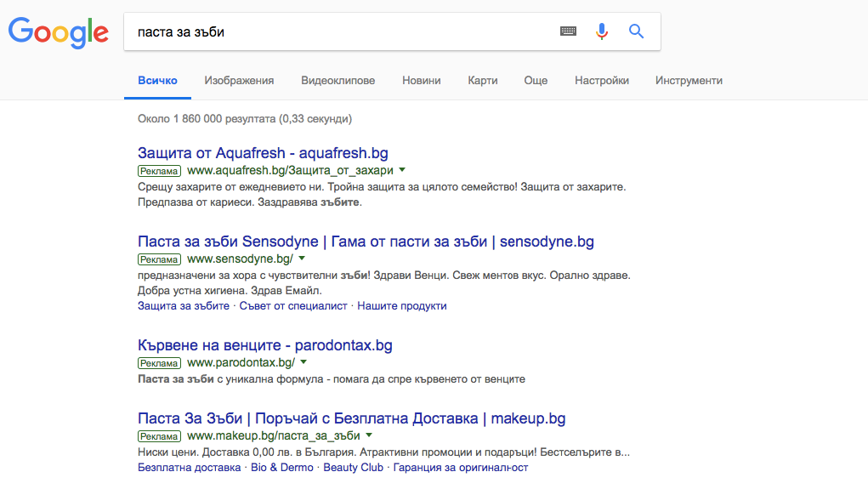Click the Google logo
The image size is (868, 489).
58,31
